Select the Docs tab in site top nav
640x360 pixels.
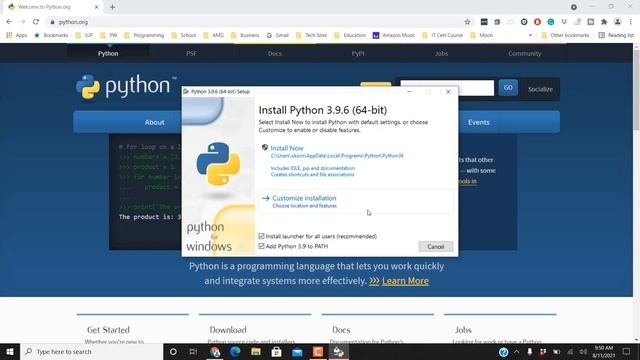(x=275, y=53)
